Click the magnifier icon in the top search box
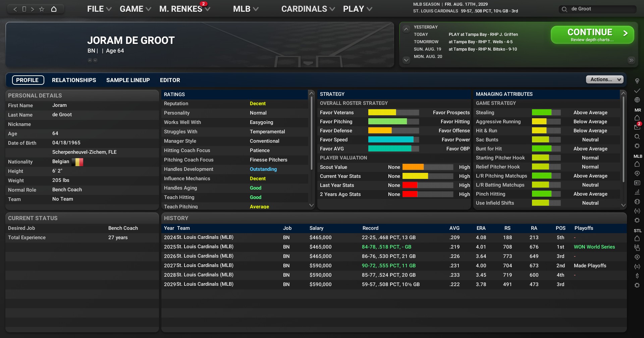This screenshot has height=338, width=644. (565, 9)
